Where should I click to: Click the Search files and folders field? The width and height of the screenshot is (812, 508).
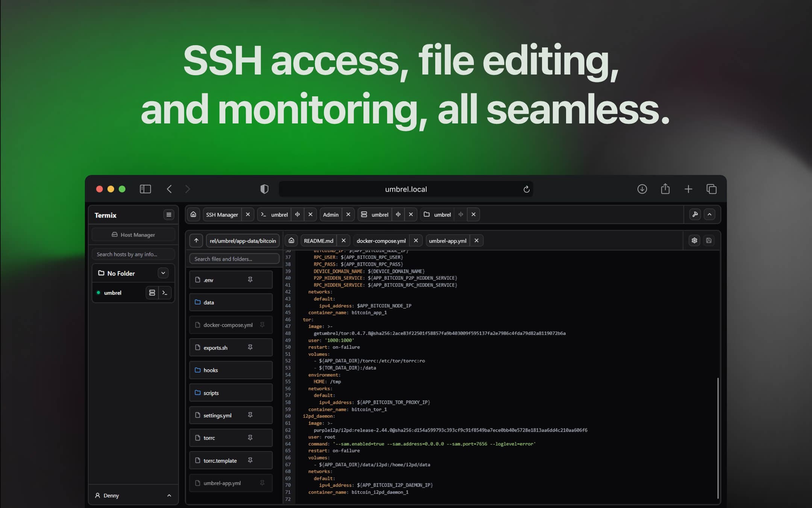pos(234,259)
